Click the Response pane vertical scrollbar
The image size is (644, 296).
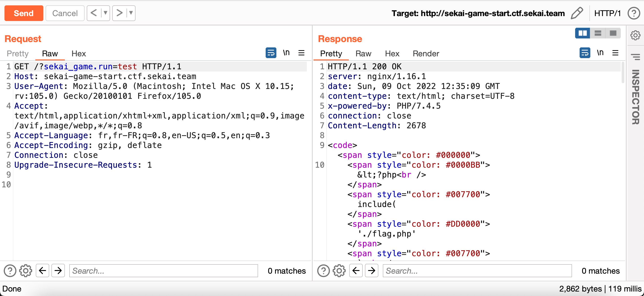tap(623, 72)
